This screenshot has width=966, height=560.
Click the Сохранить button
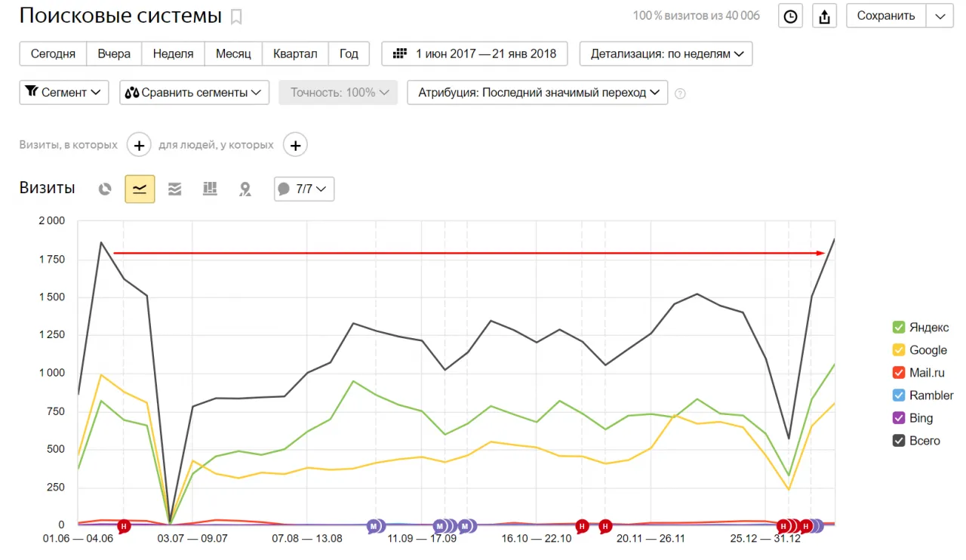[x=885, y=16]
